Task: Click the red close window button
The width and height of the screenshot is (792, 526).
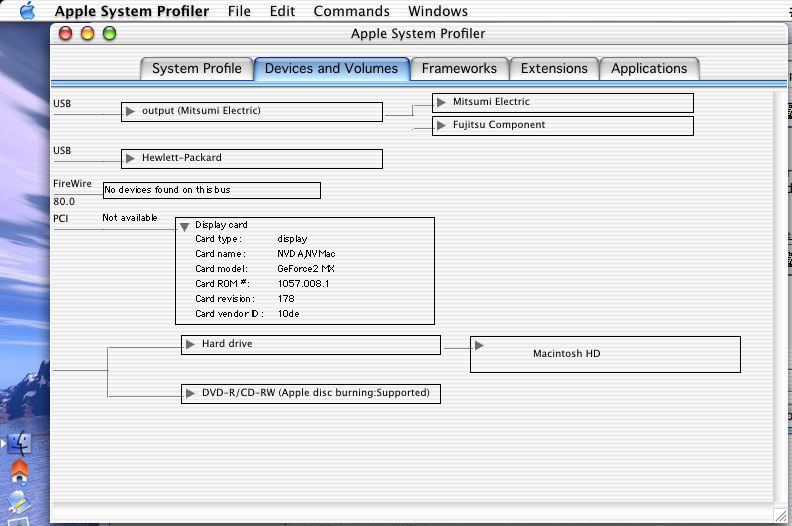Action: point(66,33)
